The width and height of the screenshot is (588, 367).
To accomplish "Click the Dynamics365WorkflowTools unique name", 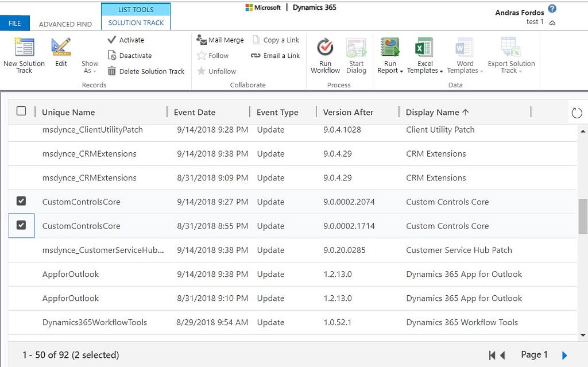I will (x=95, y=322).
